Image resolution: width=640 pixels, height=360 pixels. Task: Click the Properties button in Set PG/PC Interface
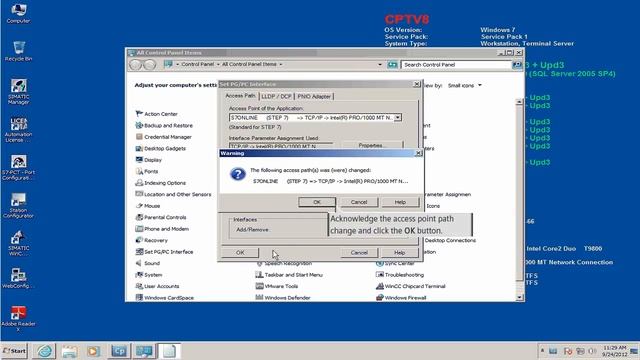point(371,145)
